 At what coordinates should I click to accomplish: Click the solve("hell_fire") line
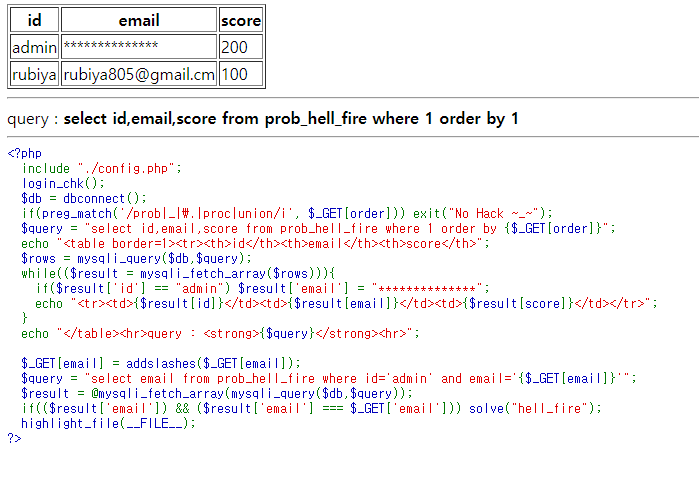click(312, 408)
